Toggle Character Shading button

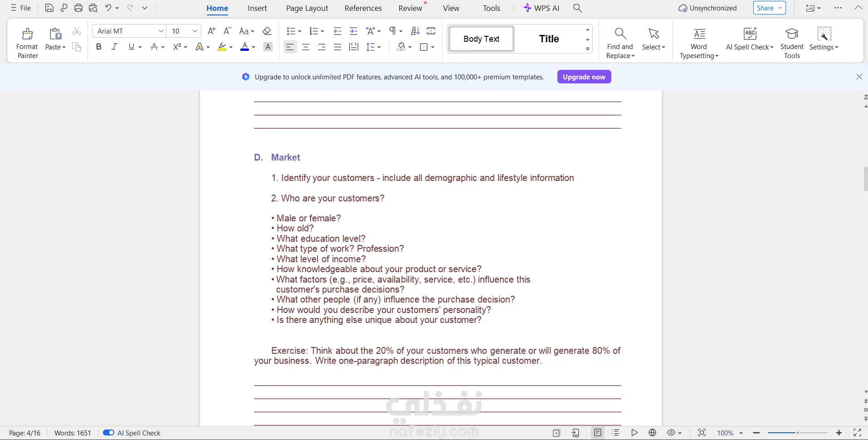coord(268,47)
